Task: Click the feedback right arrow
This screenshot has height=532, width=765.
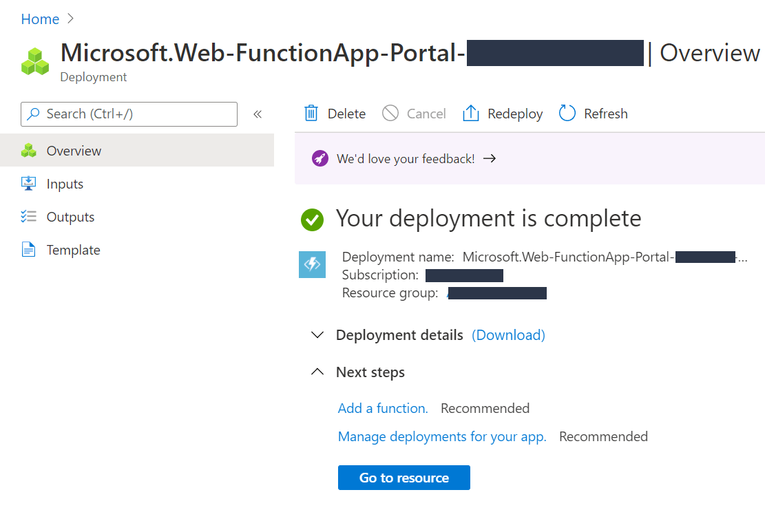Action: coord(490,158)
